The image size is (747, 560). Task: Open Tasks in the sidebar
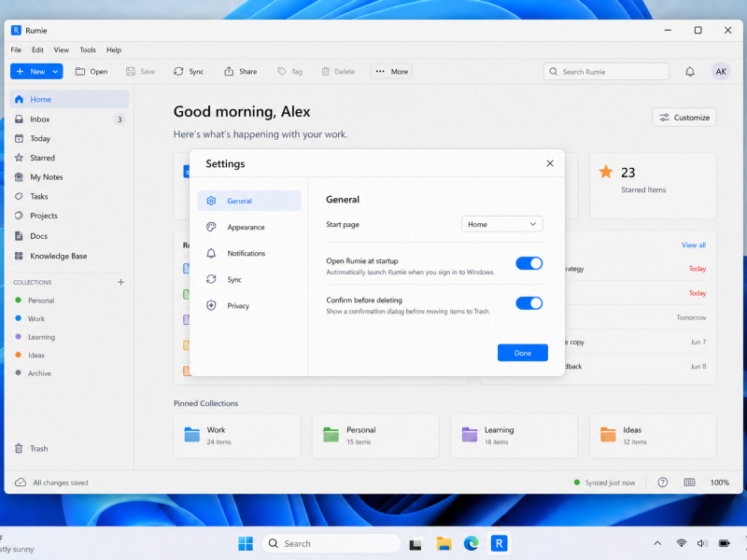tap(69, 196)
